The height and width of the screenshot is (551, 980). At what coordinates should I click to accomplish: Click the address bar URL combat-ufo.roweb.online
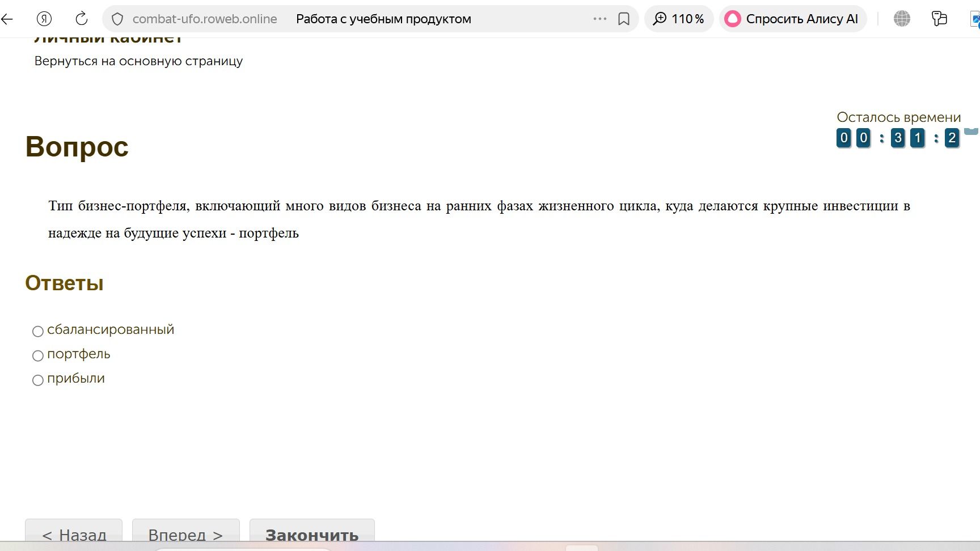pyautogui.click(x=205, y=19)
